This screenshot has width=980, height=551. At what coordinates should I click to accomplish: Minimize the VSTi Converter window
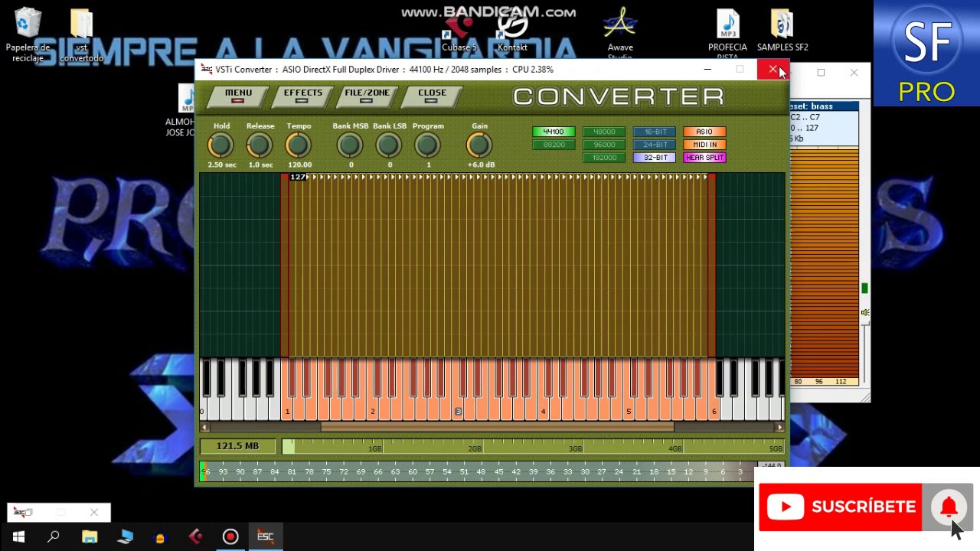click(707, 70)
